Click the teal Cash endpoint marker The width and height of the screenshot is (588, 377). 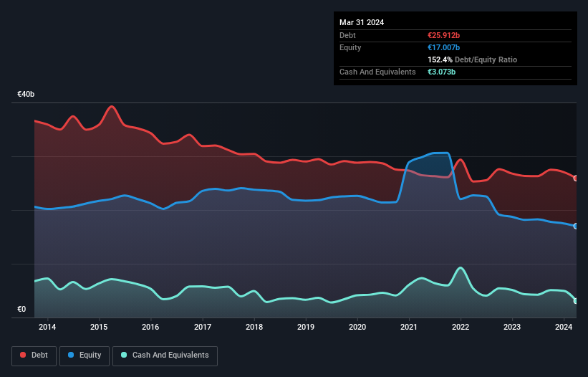[576, 301]
